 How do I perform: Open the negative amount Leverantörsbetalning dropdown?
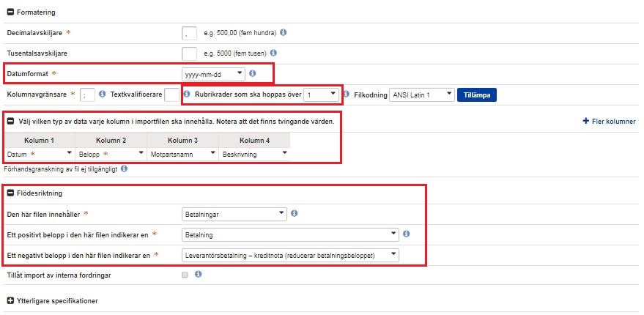pos(289,255)
